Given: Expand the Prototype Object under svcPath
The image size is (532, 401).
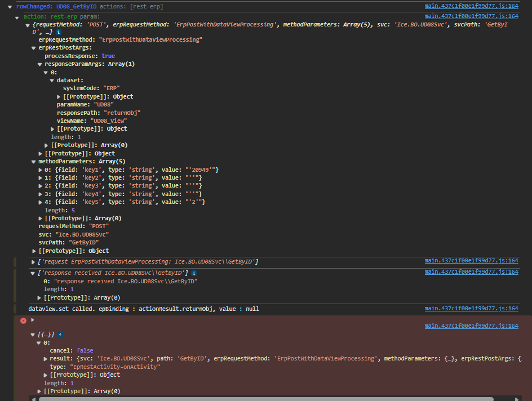Looking at the screenshot, I should point(34,251).
